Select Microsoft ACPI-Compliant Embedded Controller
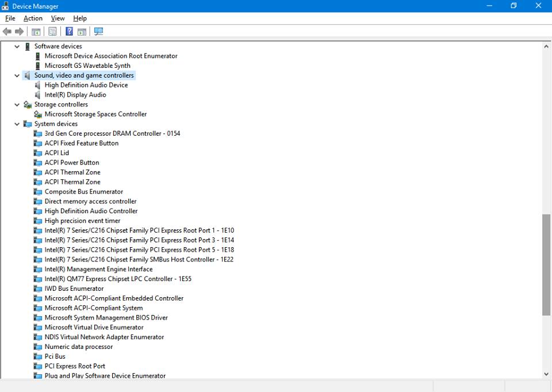Image resolution: width=552 pixels, height=392 pixels. 114,298
